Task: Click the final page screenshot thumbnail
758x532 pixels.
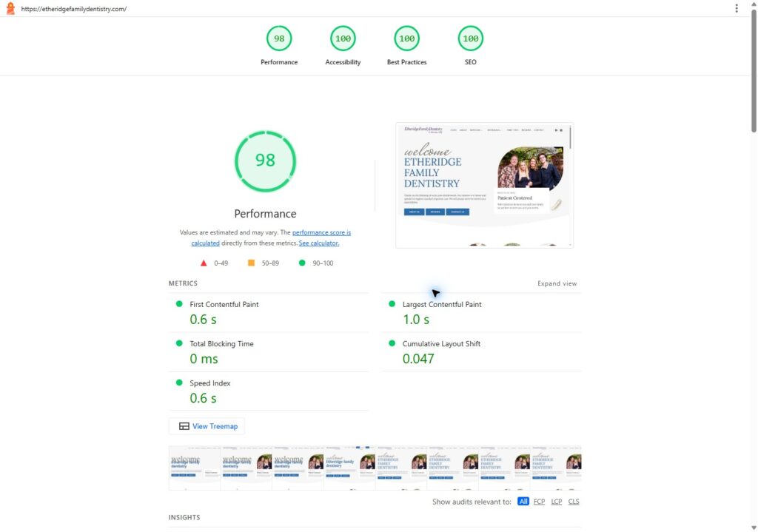Action: [484, 185]
